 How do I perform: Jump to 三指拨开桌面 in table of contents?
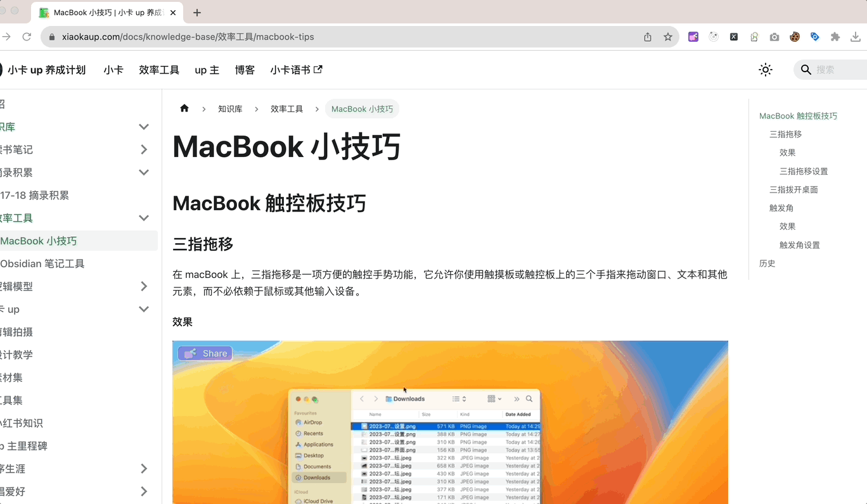793,189
